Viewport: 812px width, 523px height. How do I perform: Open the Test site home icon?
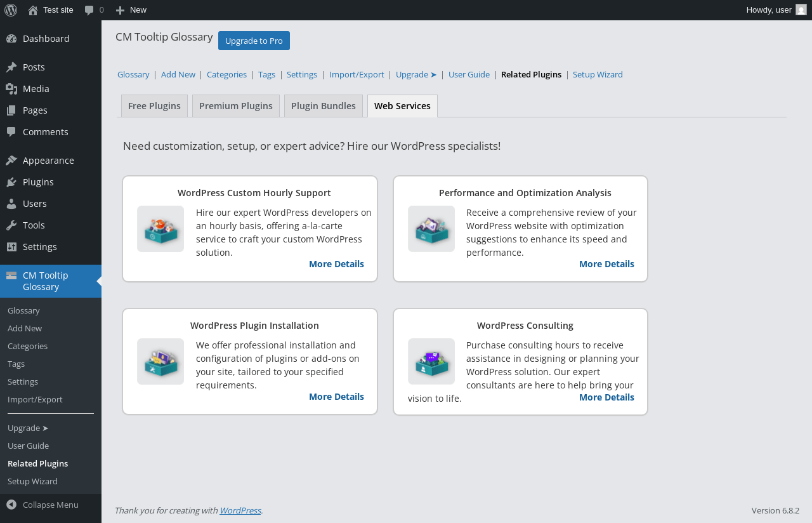(33, 10)
